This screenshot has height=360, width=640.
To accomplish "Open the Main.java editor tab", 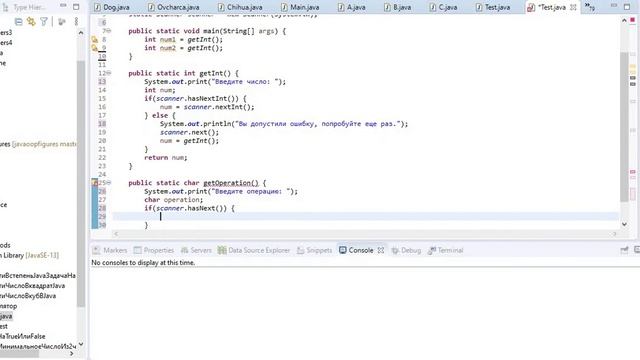I will [x=300, y=7].
